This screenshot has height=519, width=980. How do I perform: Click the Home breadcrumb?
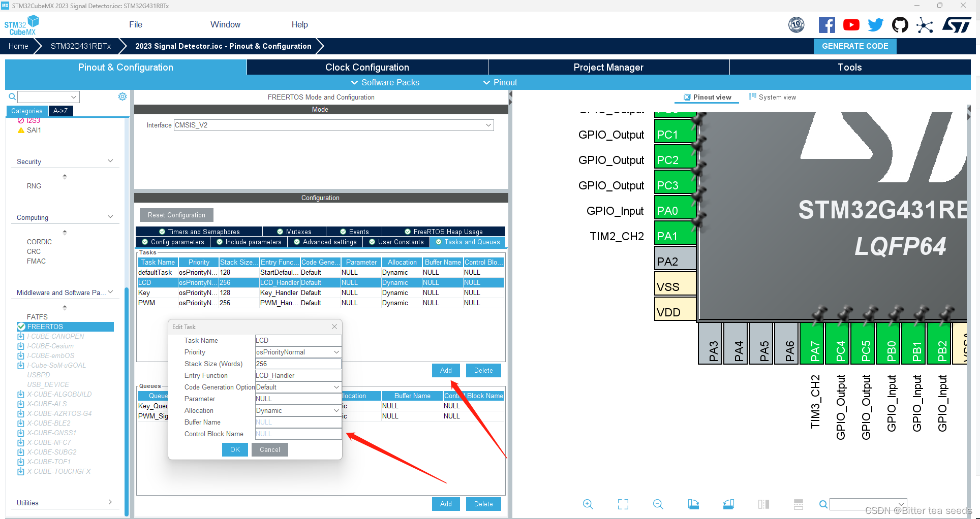coord(18,46)
